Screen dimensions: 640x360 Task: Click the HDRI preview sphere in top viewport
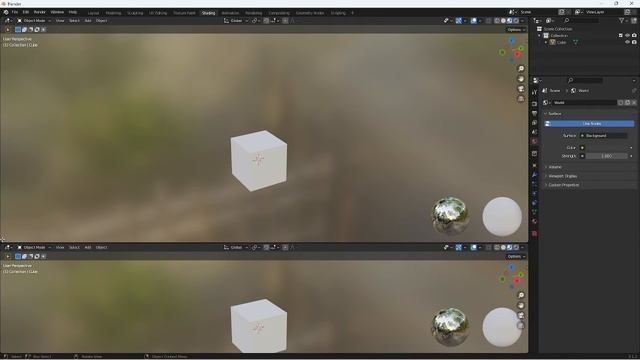pos(450,216)
